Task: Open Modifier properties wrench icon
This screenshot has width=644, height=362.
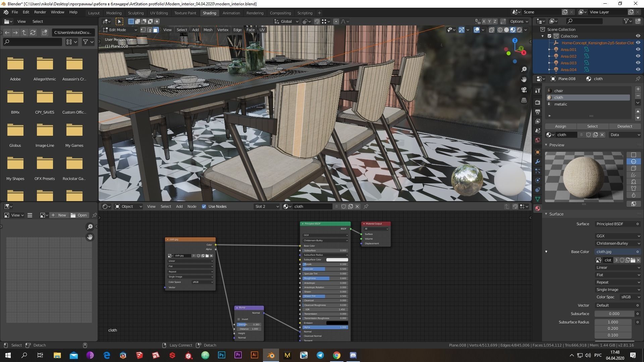Action: point(538,162)
